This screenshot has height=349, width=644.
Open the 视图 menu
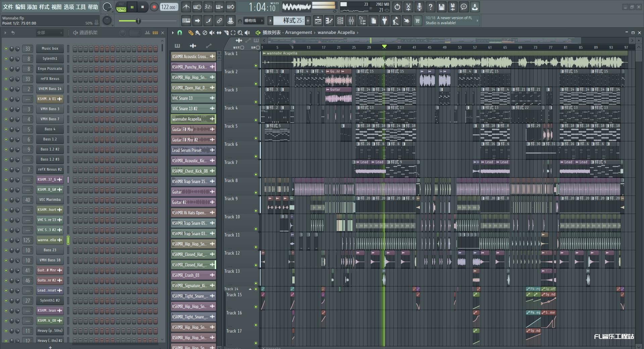(56, 7)
